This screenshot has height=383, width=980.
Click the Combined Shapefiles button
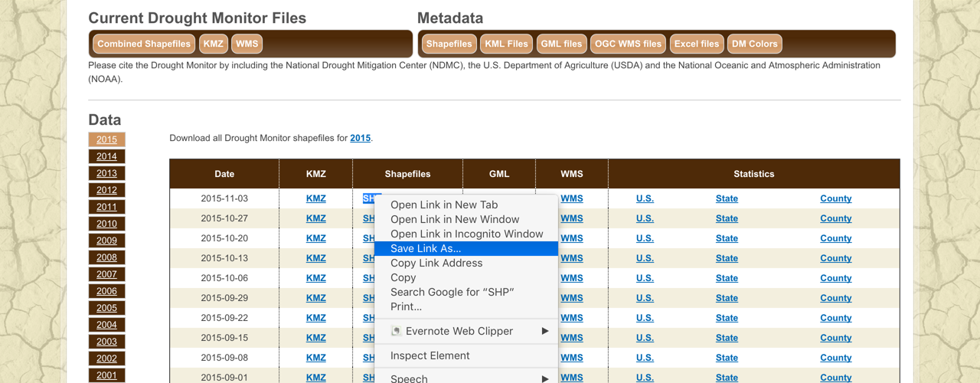(x=144, y=44)
